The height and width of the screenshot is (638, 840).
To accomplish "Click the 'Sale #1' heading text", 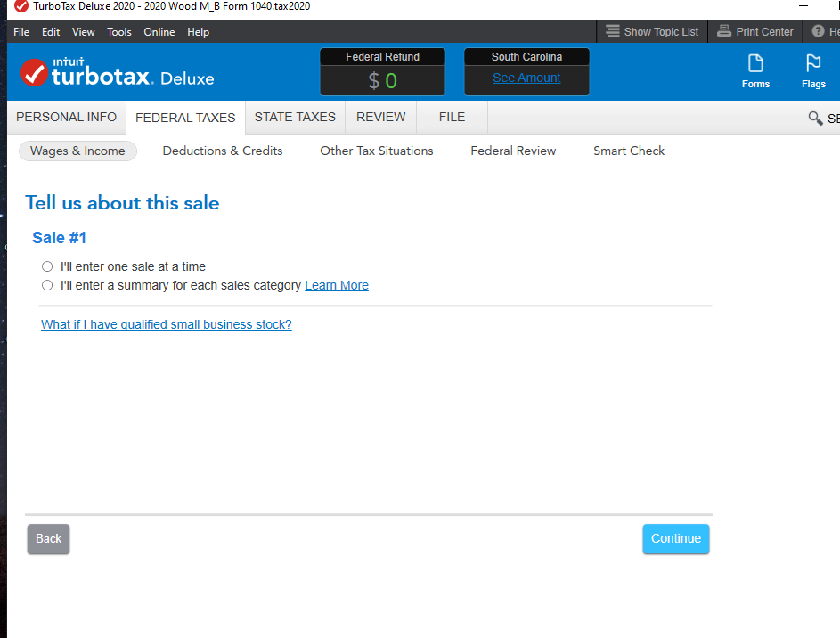I will [59, 237].
